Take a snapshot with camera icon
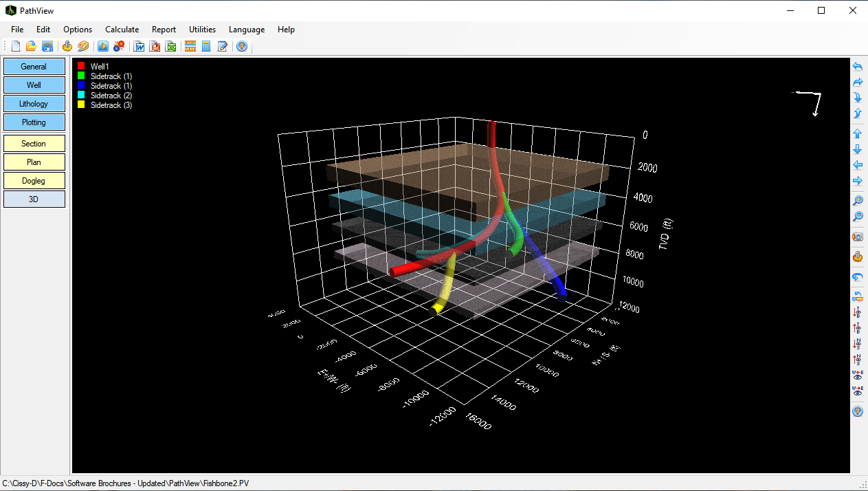 858,237
